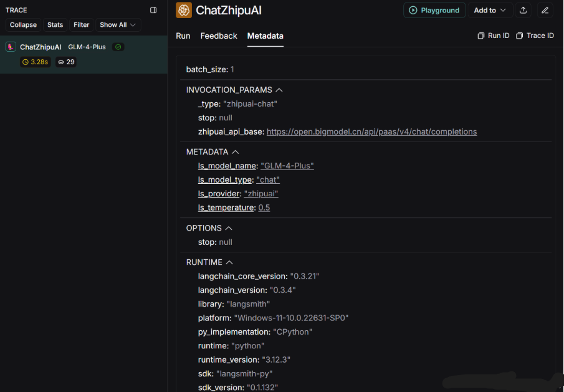This screenshot has width=564, height=392.
Task: Open the Show All dropdown
Action: tap(118, 25)
